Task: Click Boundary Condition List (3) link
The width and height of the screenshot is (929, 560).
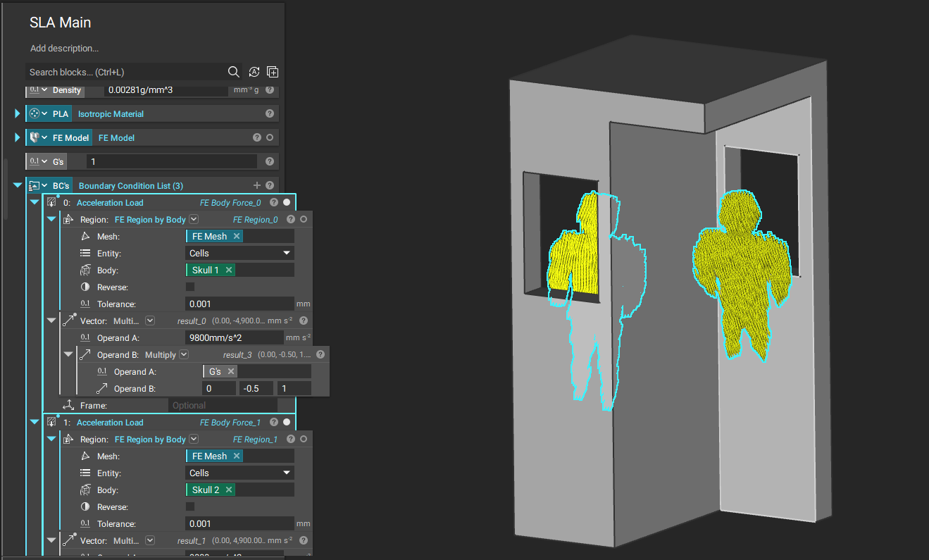Action: click(131, 186)
